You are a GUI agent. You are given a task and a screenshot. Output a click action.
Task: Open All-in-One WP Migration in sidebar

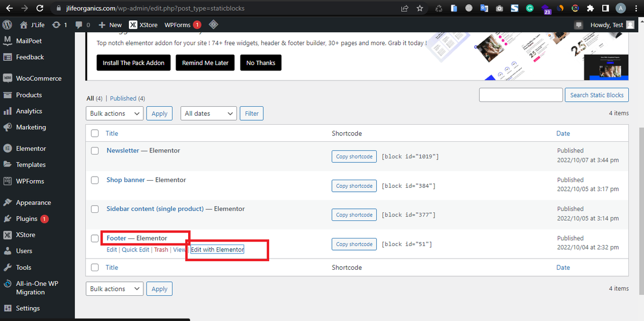tap(37, 288)
